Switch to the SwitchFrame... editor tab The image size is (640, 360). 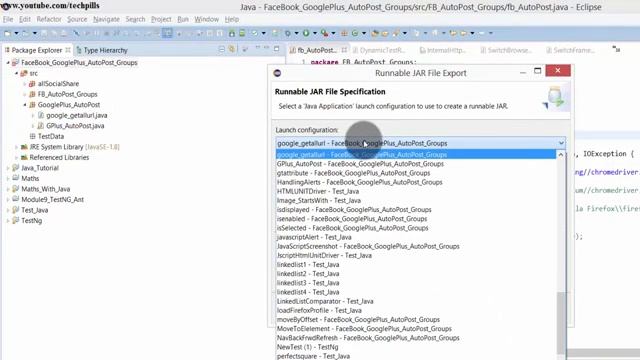[570, 50]
